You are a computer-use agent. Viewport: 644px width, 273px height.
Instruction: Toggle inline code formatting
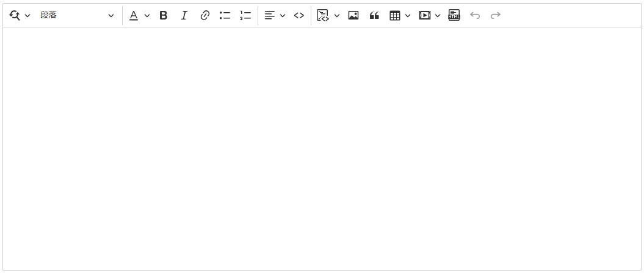point(299,16)
